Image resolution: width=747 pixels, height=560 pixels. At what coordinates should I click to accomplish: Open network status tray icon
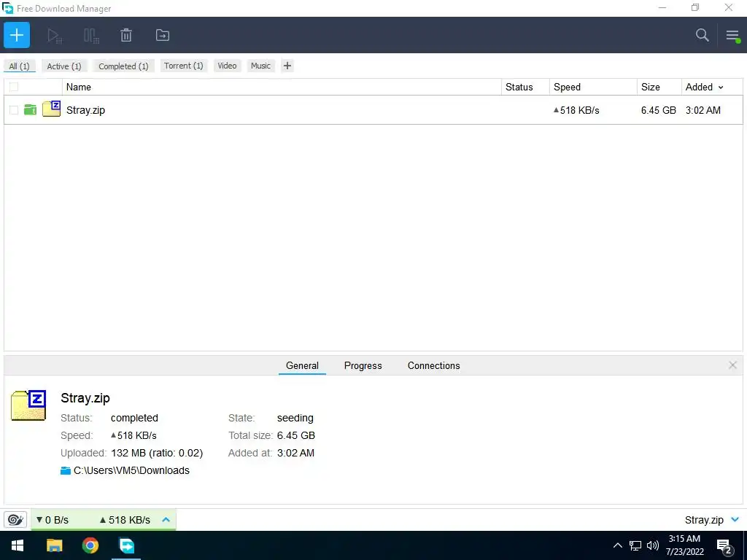635,545
